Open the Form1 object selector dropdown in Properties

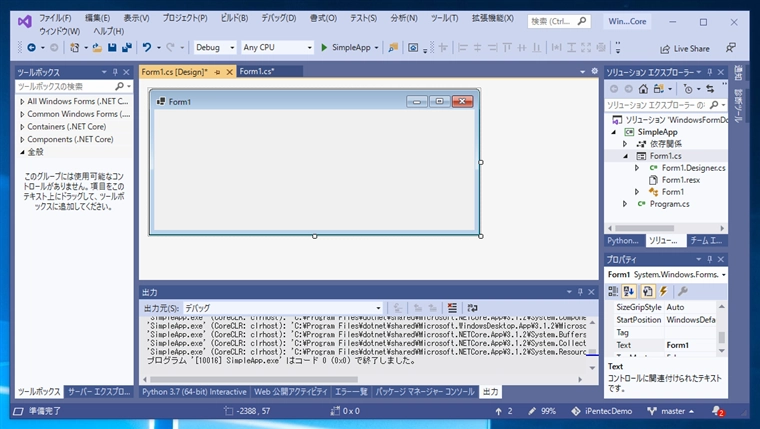pyautogui.click(x=724, y=275)
